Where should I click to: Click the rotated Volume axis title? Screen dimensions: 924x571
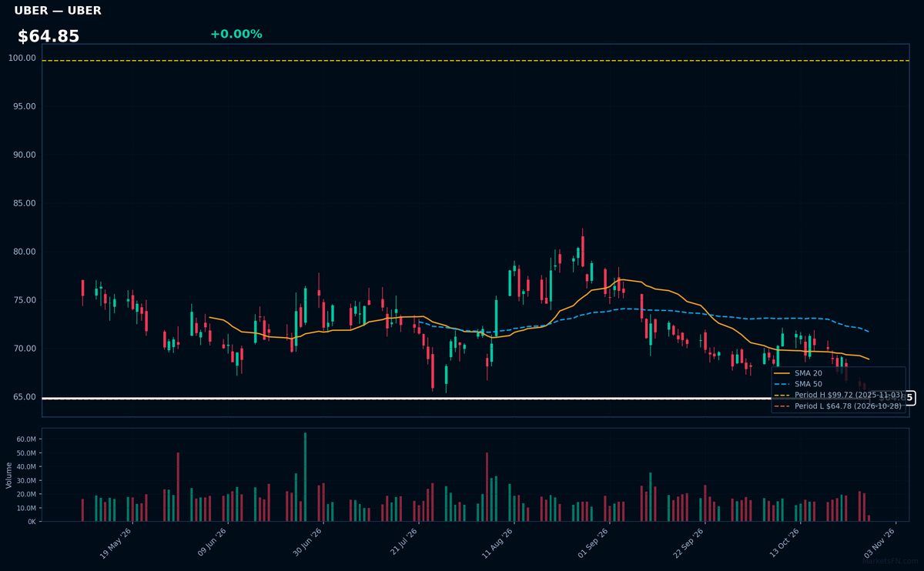pos(9,475)
